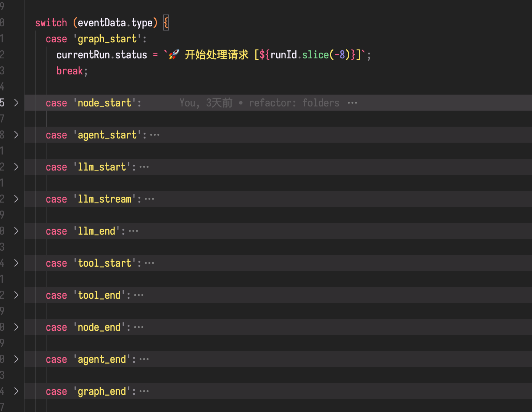
Task: Open the folded ellipsis after 'graph_end'
Action: tap(144, 391)
